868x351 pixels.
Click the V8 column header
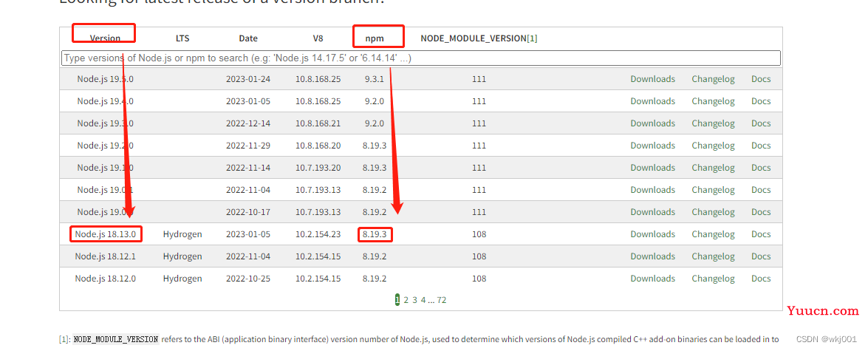[318, 38]
